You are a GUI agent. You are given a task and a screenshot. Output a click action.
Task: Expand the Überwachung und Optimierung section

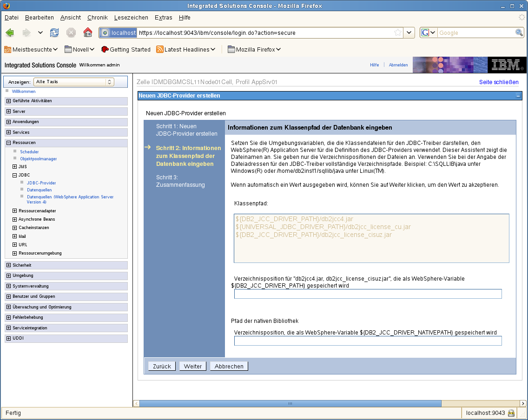pos(8,307)
